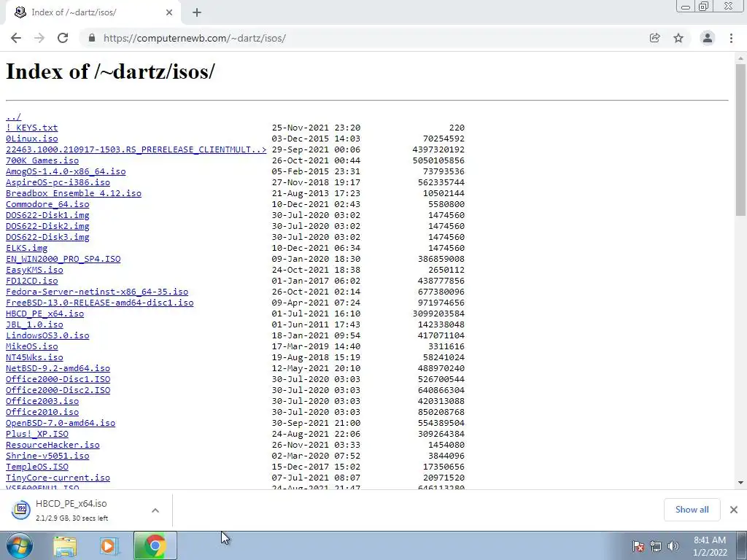Open the Chrome profile icon

coord(708,38)
